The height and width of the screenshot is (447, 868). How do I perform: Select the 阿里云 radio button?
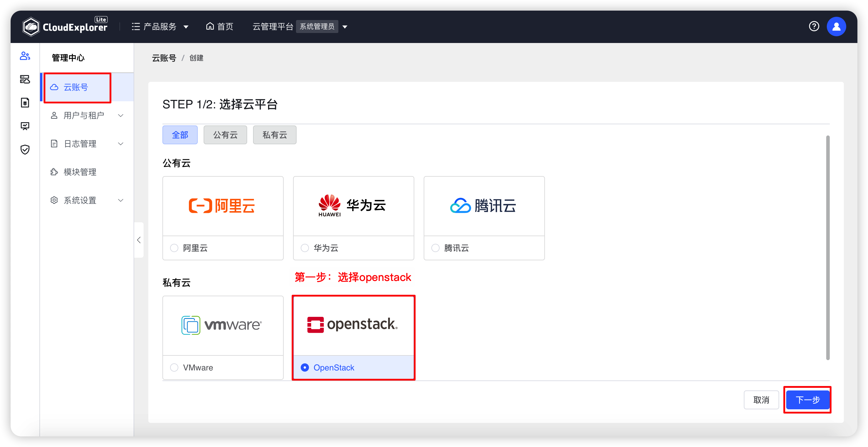point(174,248)
